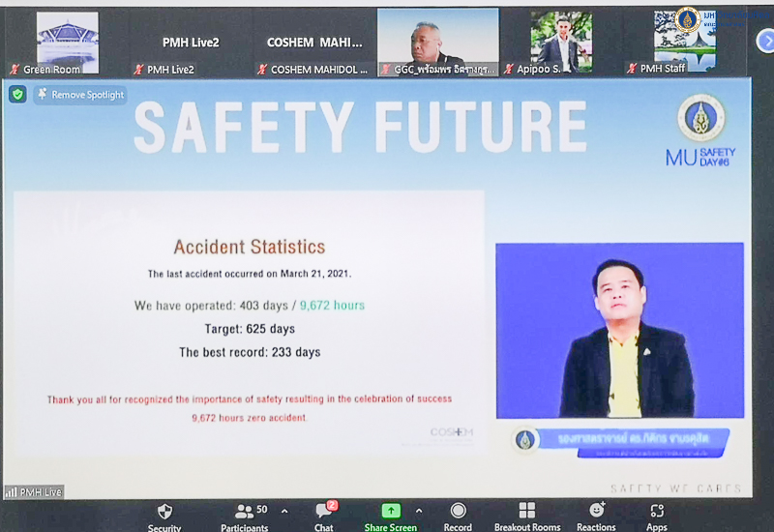This screenshot has width=774, height=532.
Task: Click the green encryption shield icon
Action: pos(17,95)
